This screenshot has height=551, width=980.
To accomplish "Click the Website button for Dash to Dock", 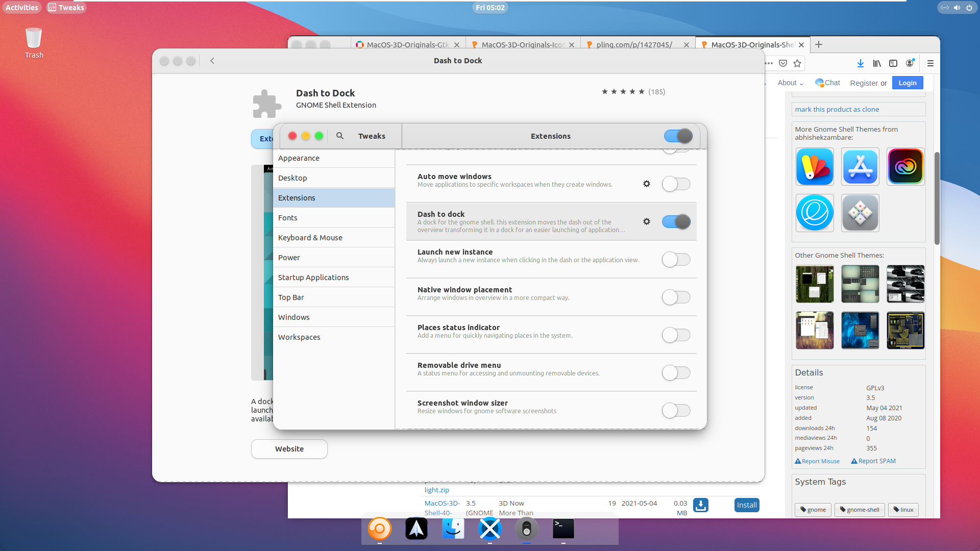I will tap(289, 449).
